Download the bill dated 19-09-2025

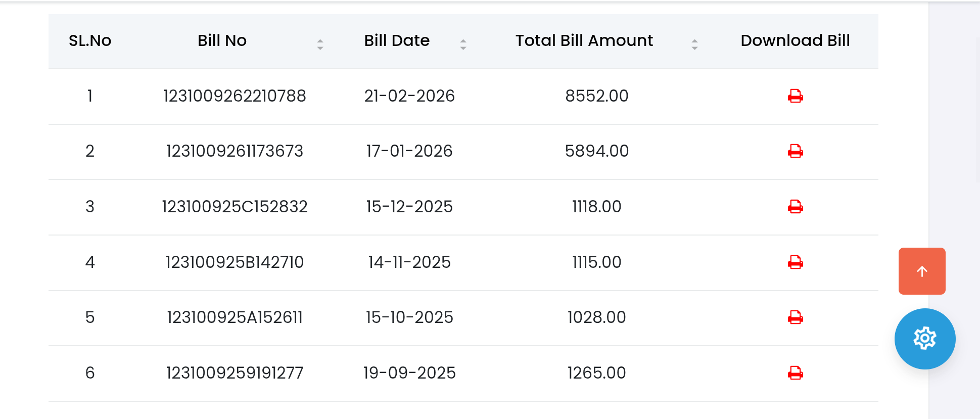[795, 373]
